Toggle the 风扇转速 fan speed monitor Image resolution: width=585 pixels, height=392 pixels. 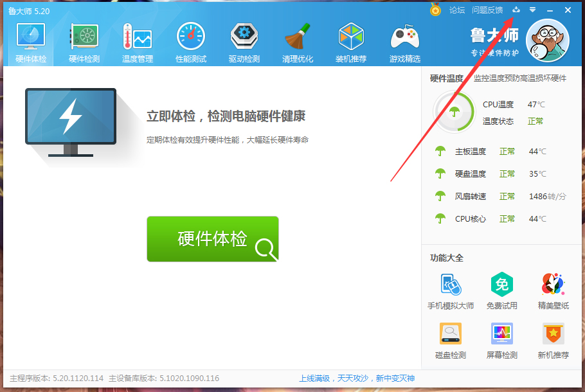tap(440, 196)
